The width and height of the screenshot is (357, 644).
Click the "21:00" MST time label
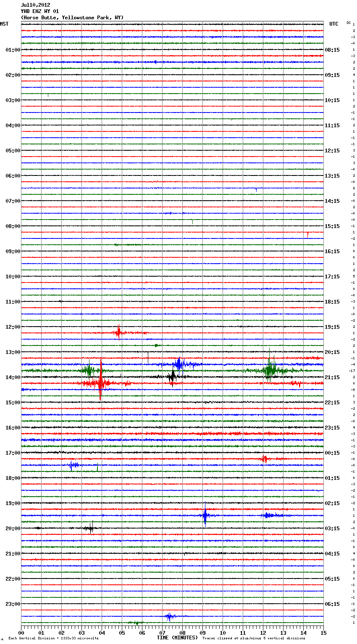point(13,554)
